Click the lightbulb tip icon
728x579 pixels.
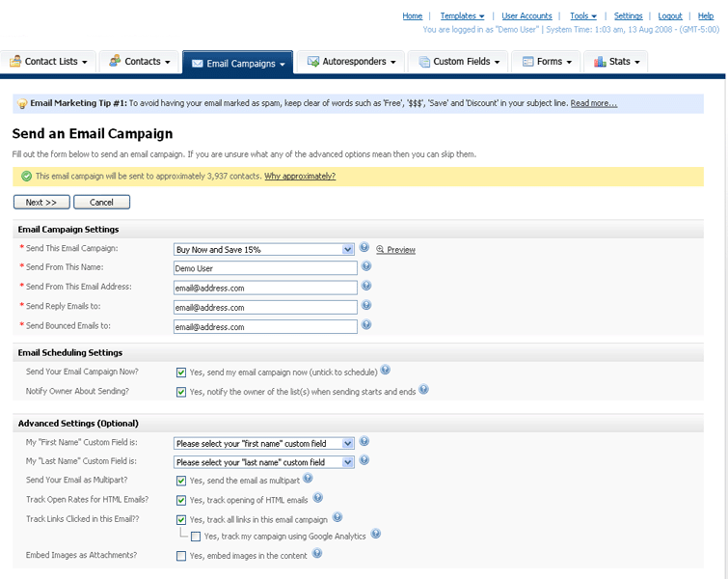tap(22, 103)
